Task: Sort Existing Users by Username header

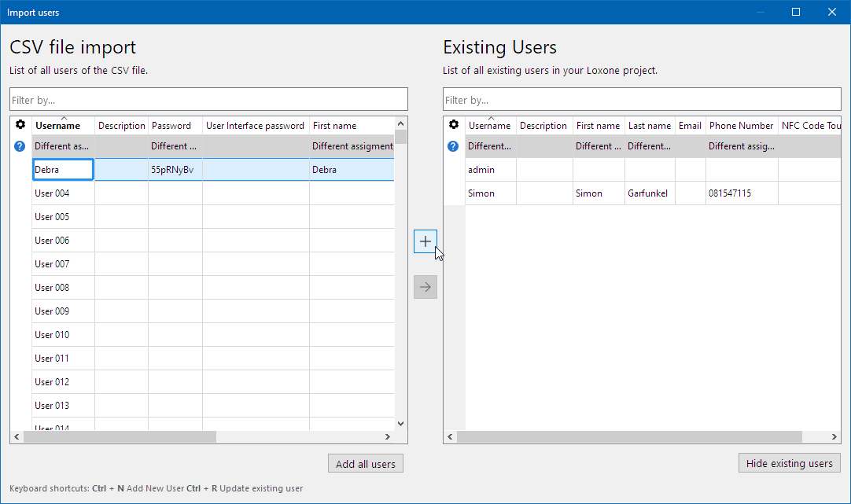Action: pos(489,126)
